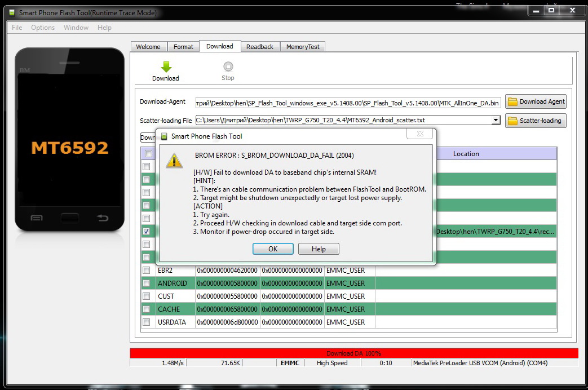This screenshot has height=390, width=588.
Task: Click the Stop icon in toolbar
Action: [228, 67]
